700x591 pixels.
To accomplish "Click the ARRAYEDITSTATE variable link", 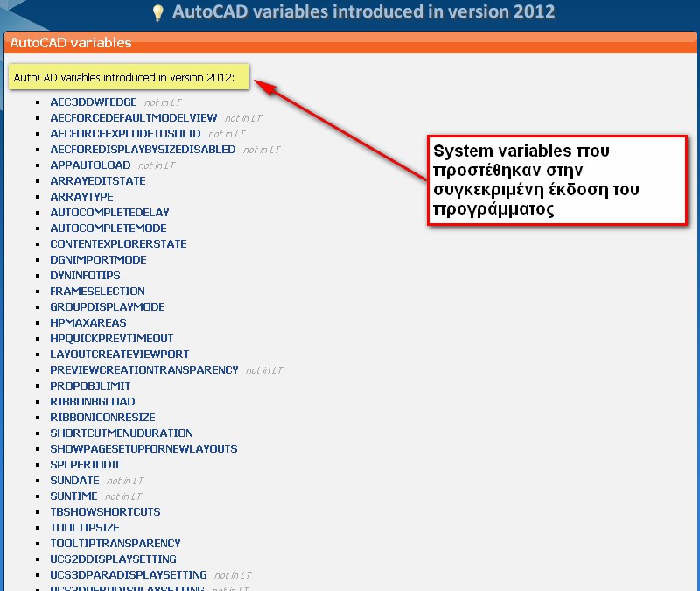I will pos(98,181).
